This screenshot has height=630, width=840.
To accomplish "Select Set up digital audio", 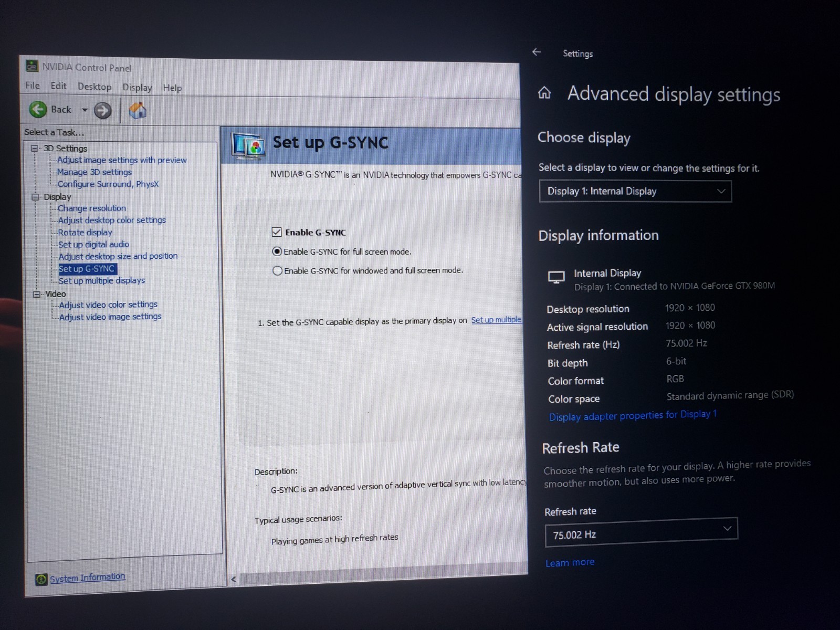I will pos(93,245).
